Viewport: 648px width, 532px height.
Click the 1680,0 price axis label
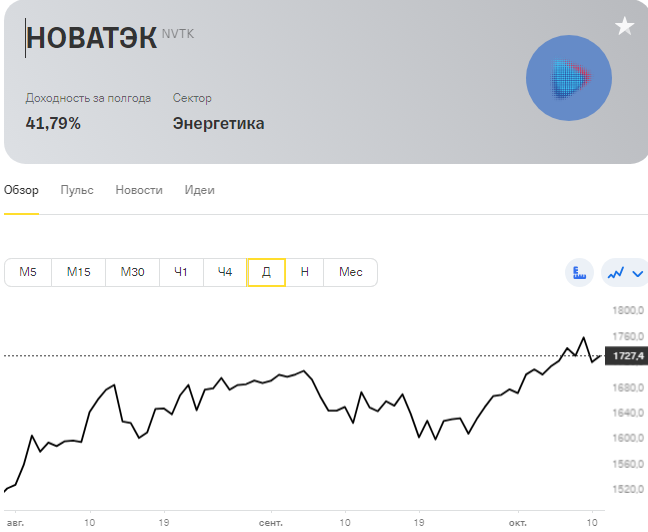tap(628, 387)
